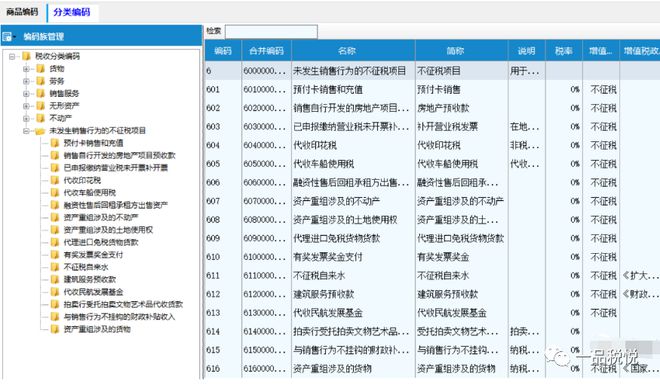
Task: Click the 说明 column header
Action: (x=527, y=51)
